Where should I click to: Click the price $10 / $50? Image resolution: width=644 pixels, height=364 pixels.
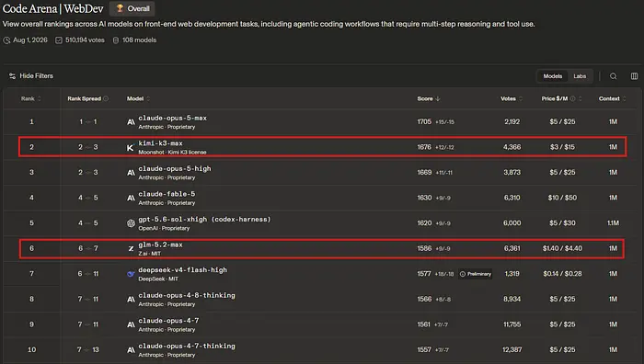562,198
